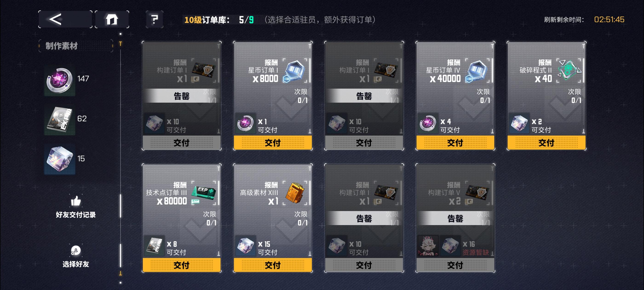Image resolution: width=644 pixels, height=290 pixels.
Task: Click the select friend avatar icon
Action: 76,250
